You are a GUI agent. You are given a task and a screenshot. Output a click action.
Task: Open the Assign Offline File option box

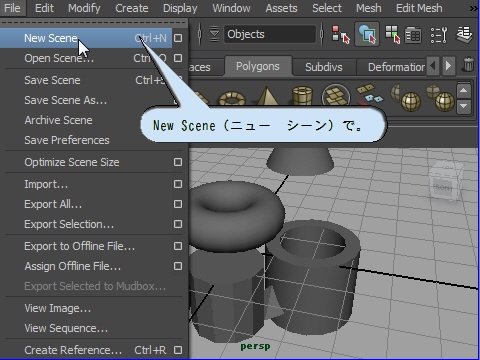pos(178,266)
